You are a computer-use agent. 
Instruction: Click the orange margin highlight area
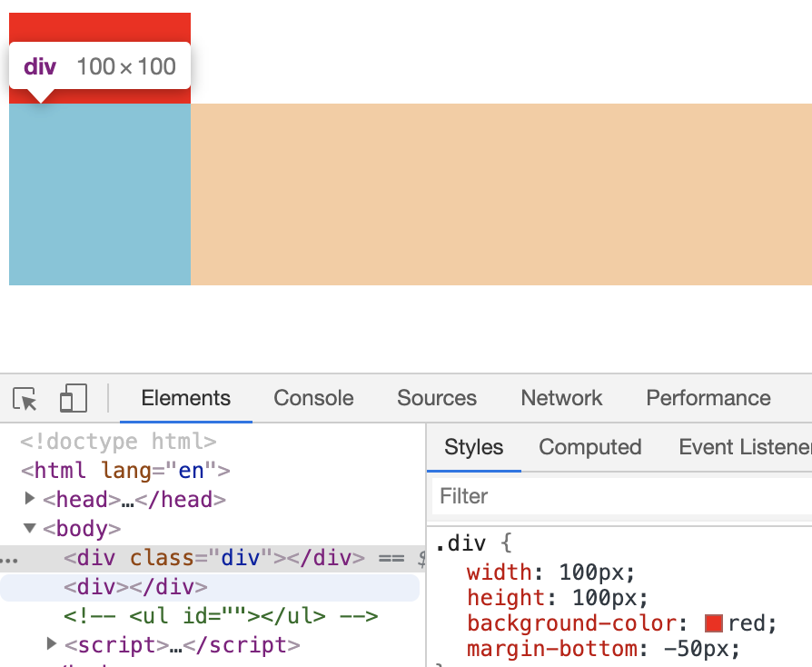tap(501, 194)
